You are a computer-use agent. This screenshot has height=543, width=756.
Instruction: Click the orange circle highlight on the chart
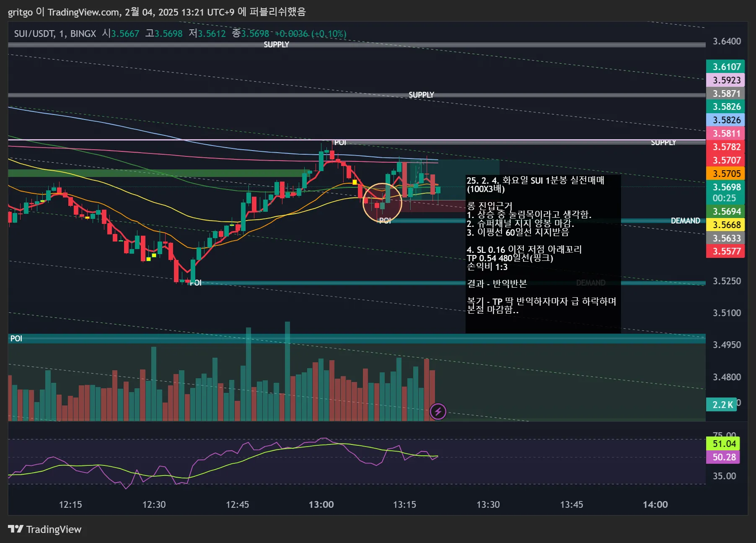382,203
